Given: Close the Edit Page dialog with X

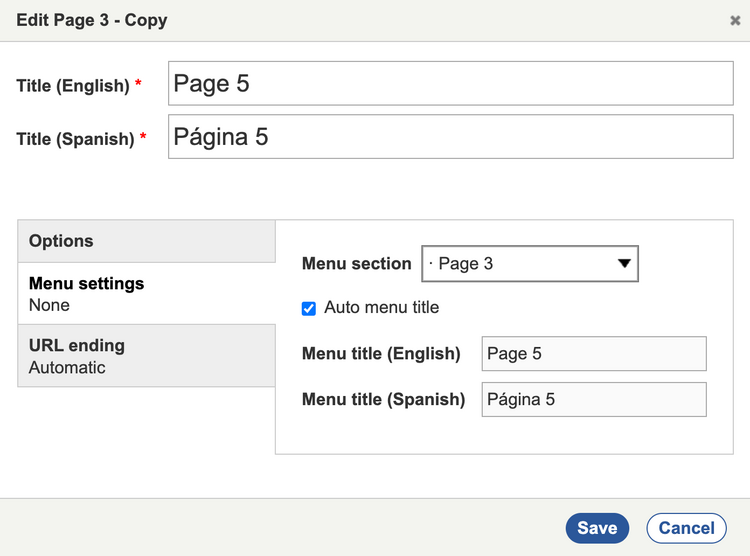Looking at the screenshot, I should tap(735, 20).
